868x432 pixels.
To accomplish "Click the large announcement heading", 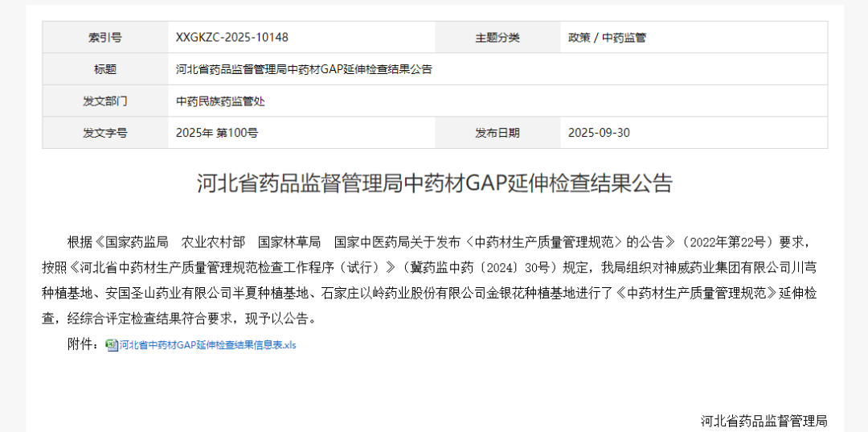I will (x=435, y=183).
